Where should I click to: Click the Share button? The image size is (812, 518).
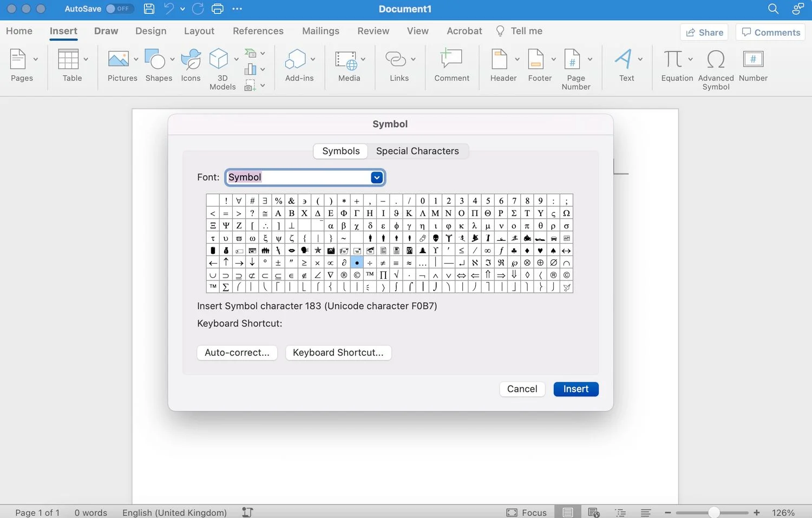pos(704,32)
